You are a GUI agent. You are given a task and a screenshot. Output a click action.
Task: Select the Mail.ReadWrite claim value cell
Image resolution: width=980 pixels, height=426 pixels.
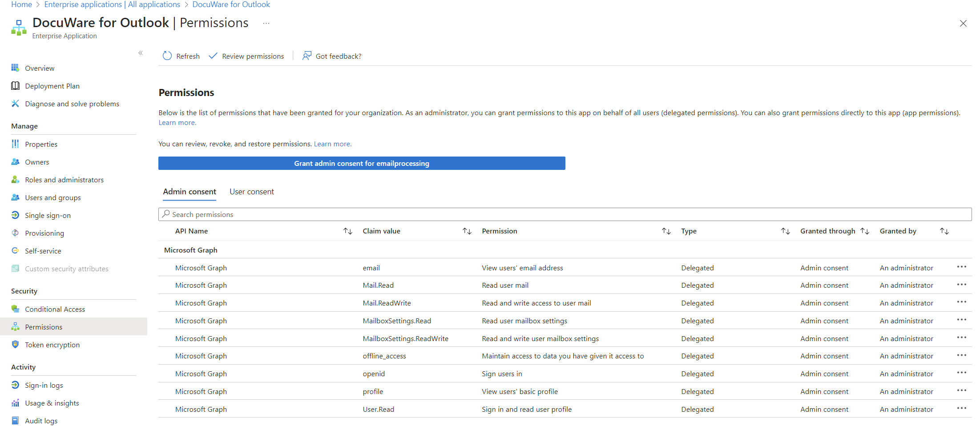(x=387, y=303)
